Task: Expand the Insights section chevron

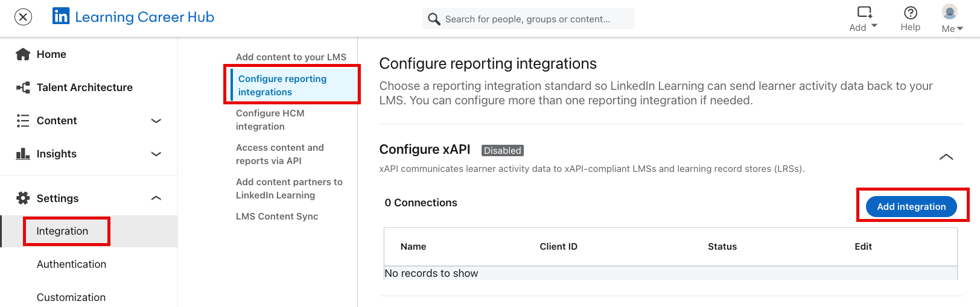Action: point(156,154)
